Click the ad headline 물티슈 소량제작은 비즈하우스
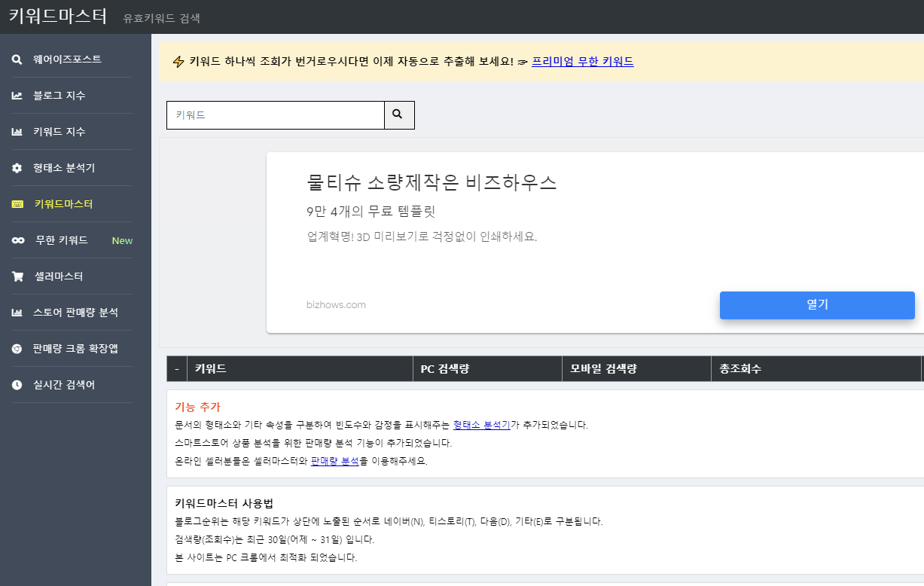The image size is (924, 586). tap(432, 182)
